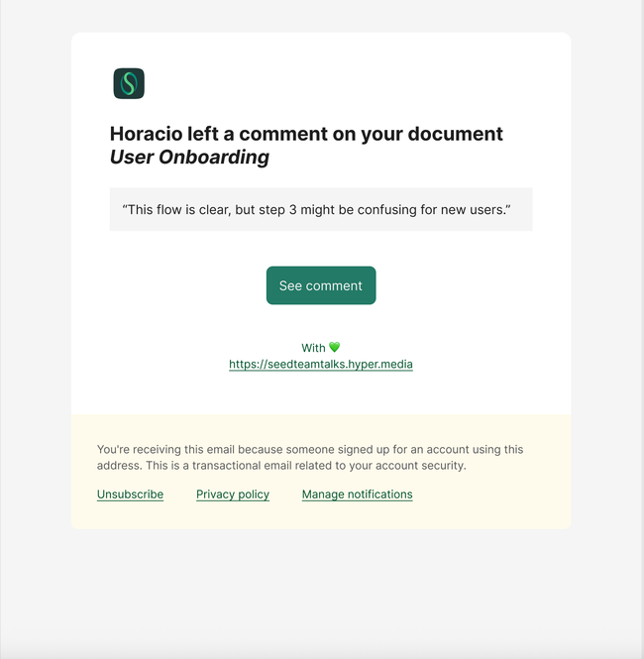Click the quoted comment text box
Viewport: 644px width, 659px height.
pos(321,209)
